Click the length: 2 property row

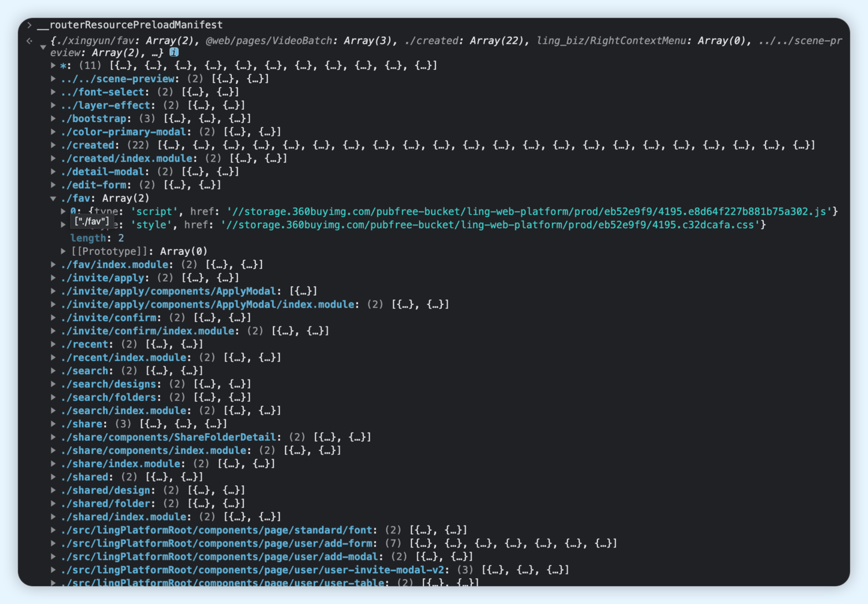(97, 238)
